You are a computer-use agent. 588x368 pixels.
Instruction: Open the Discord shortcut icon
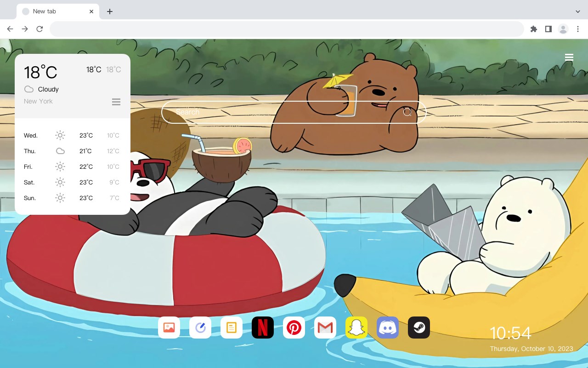(388, 328)
